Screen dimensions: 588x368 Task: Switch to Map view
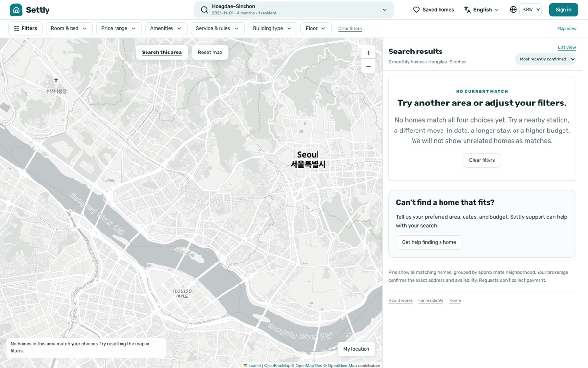click(566, 29)
